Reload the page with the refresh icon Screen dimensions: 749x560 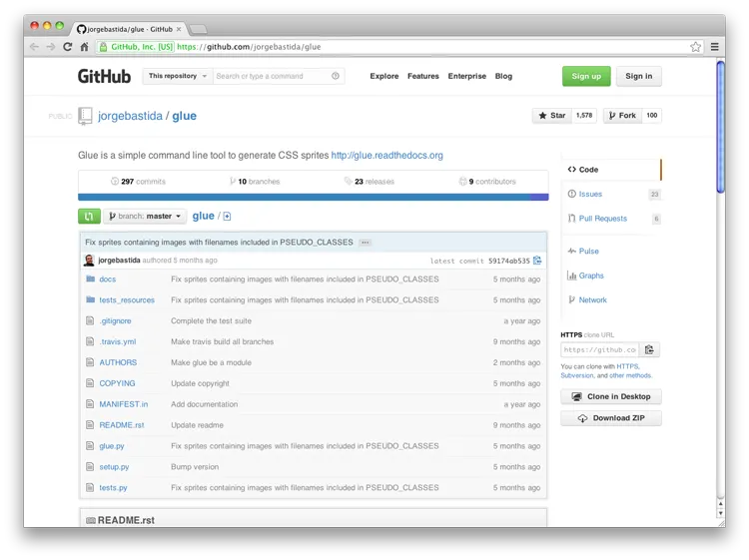(67, 47)
